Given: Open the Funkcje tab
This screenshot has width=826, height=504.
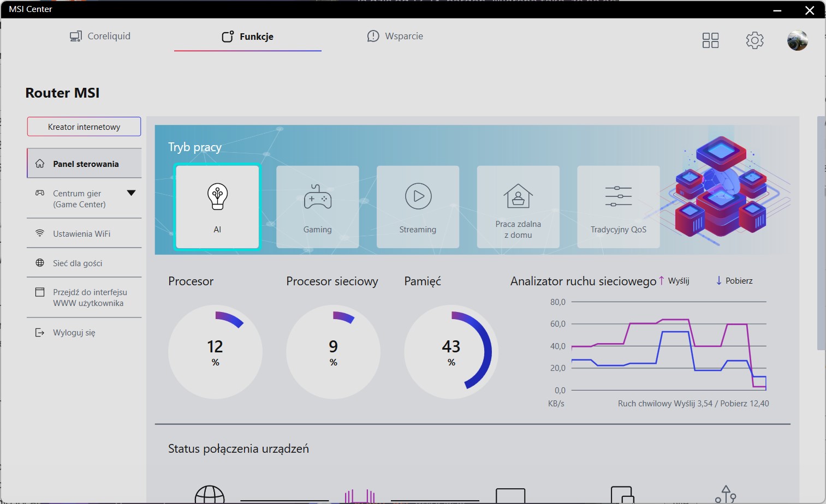Looking at the screenshot, I should click(247, 37).
